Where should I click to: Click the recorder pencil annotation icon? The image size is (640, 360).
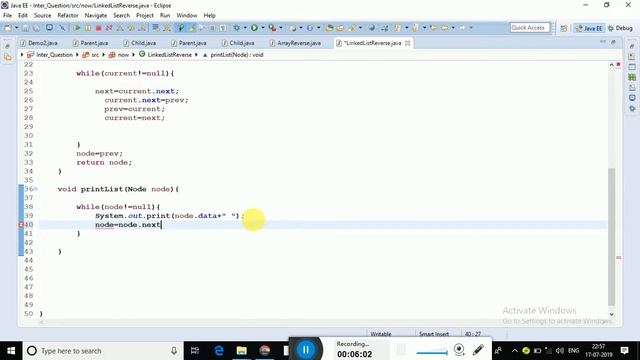[x=478, y=350]
